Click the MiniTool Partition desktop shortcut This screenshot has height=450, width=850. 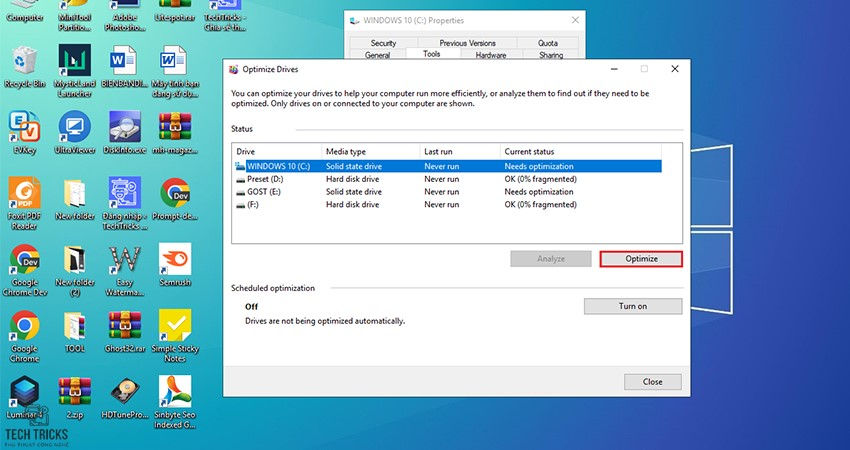point(75,15)
